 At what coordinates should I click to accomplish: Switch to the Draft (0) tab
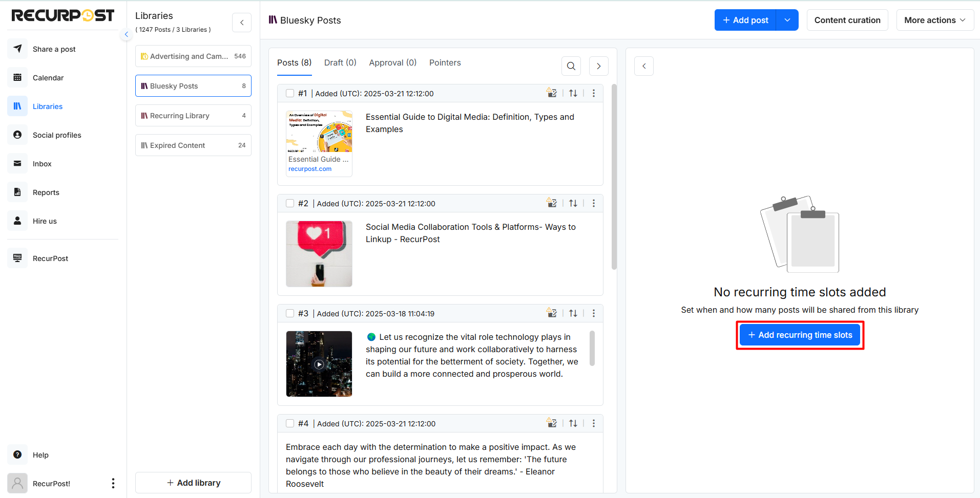(340, 62)
